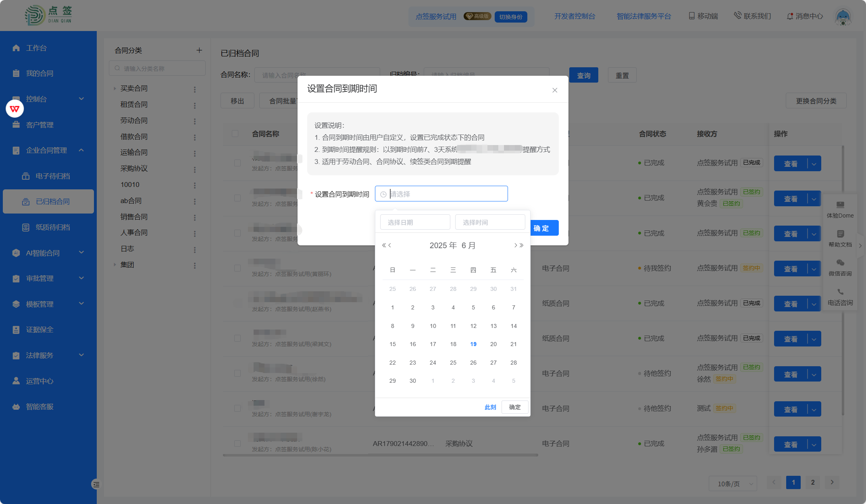This screenshot has height=504, width=866.
Task: Click the horizontal table scrollbar
Action: click(x=380, y=455)
